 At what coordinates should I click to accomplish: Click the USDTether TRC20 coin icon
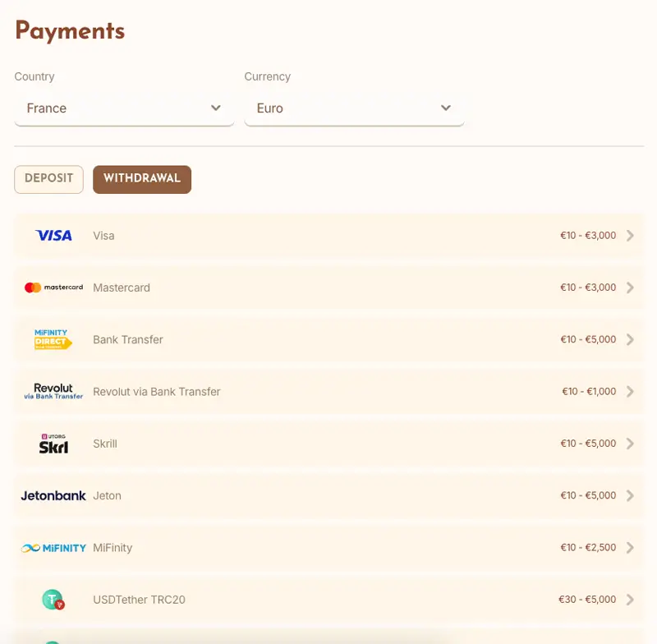[x=53, y=600]
